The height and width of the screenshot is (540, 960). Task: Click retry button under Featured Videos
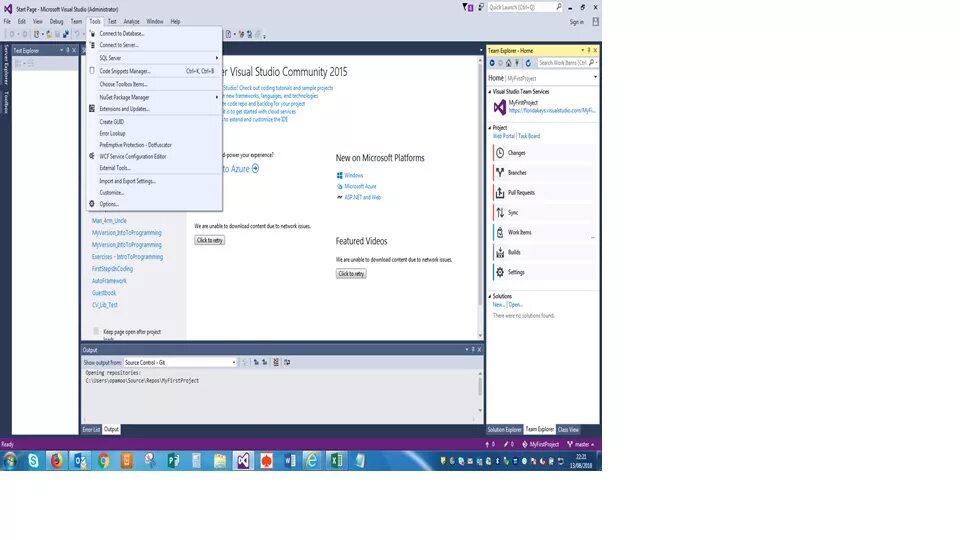(x=351, y=274)
